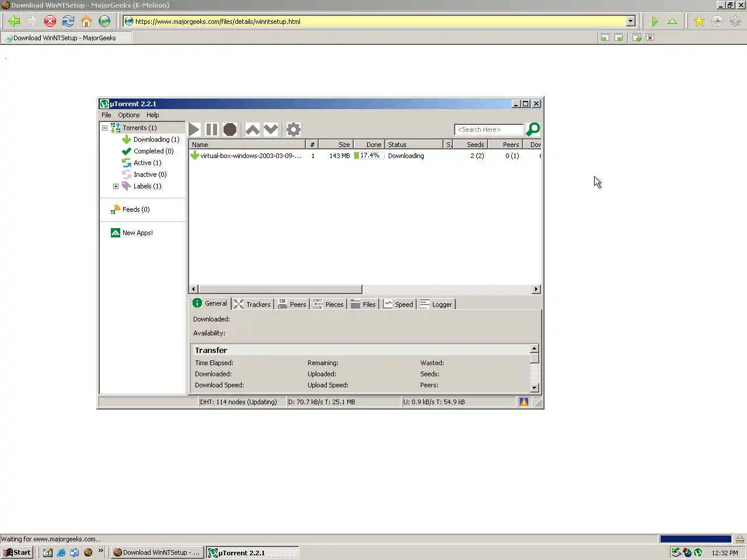Sort torrents by the Status column header
The image size is (747, 560).
pyautogui.click(x=414, y=144)
